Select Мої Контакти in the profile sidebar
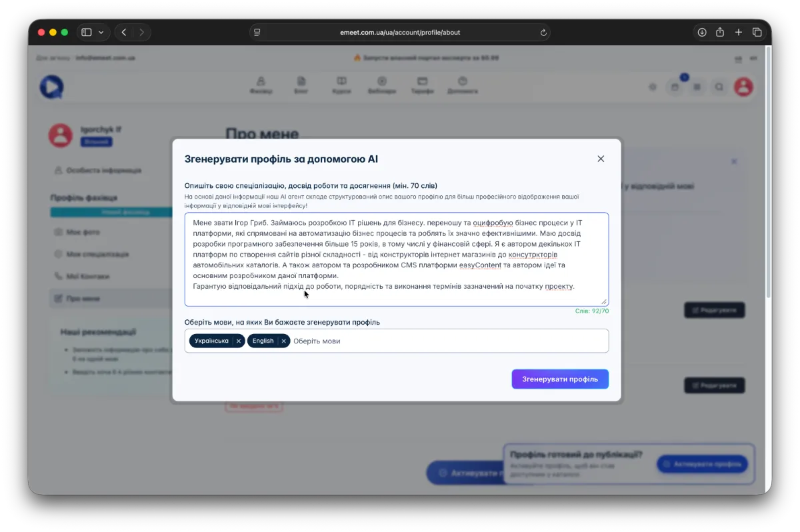The width and height of the screenshot is (800, 532). click(87, 276)
